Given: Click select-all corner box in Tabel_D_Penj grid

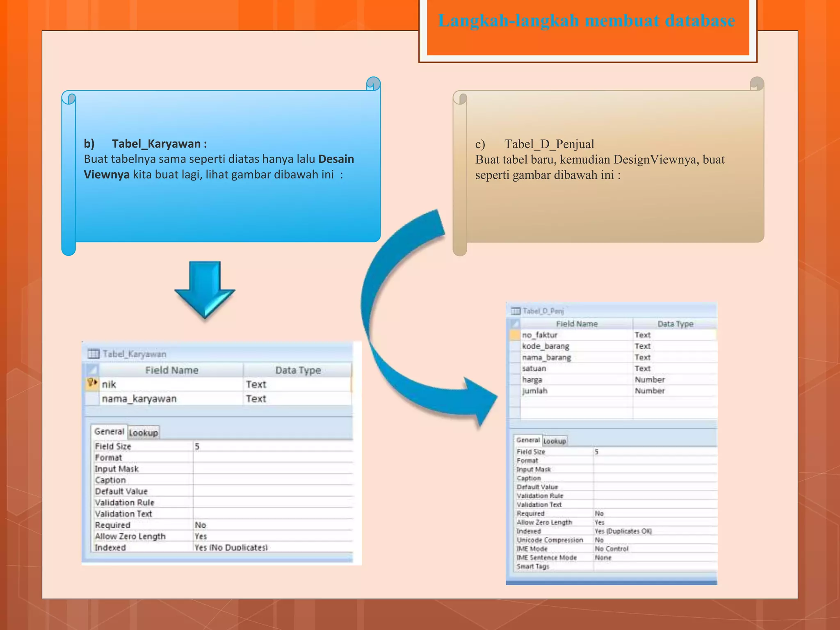Looking at the screenshot, I should (x=515, y=324).
